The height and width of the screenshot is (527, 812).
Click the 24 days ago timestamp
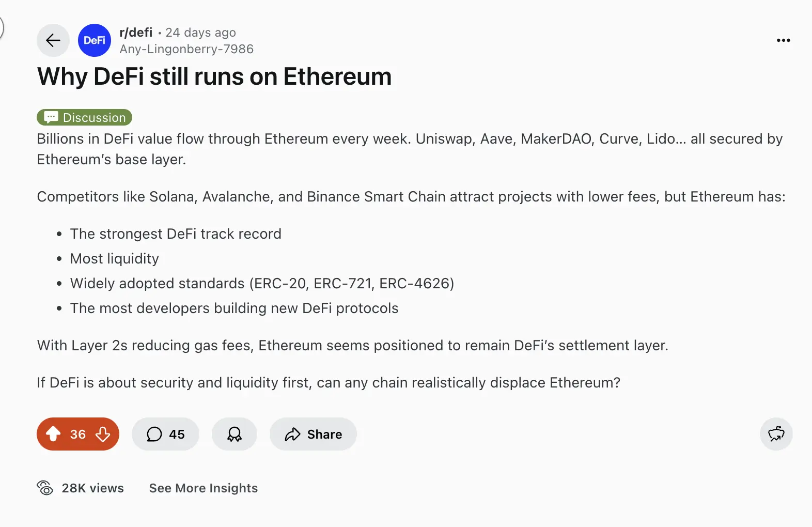coord(200,33)
